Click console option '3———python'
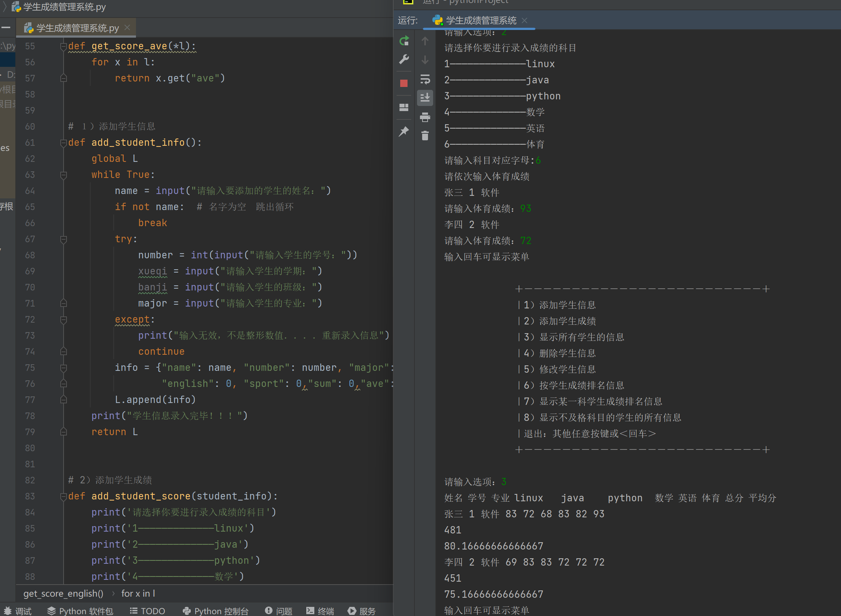 click(502, 96)
